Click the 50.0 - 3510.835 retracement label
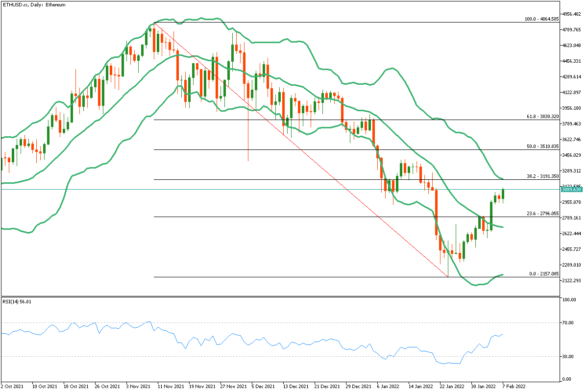This screenshot has width=588, height=392. 542,147
